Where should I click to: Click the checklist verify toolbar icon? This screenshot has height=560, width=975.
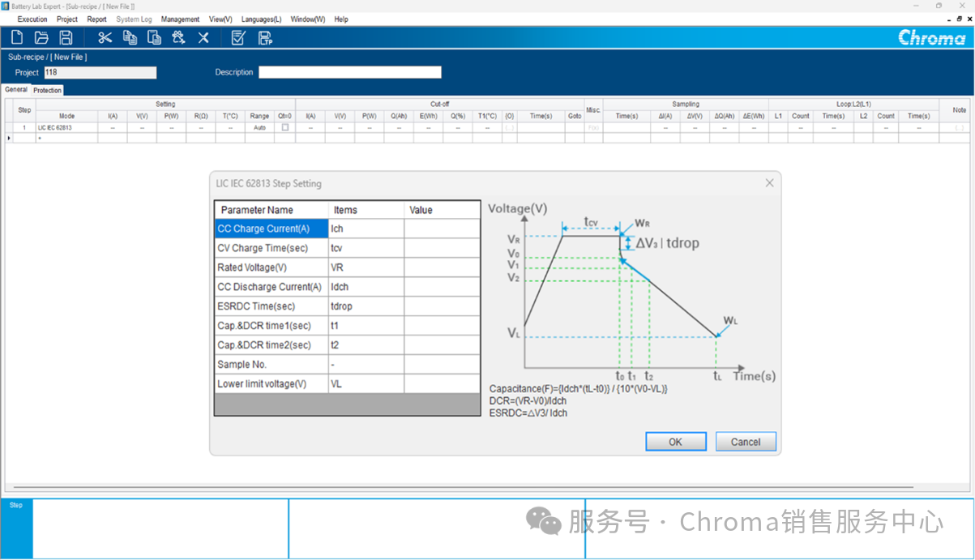pyautogui.click(x=237, y=37)
